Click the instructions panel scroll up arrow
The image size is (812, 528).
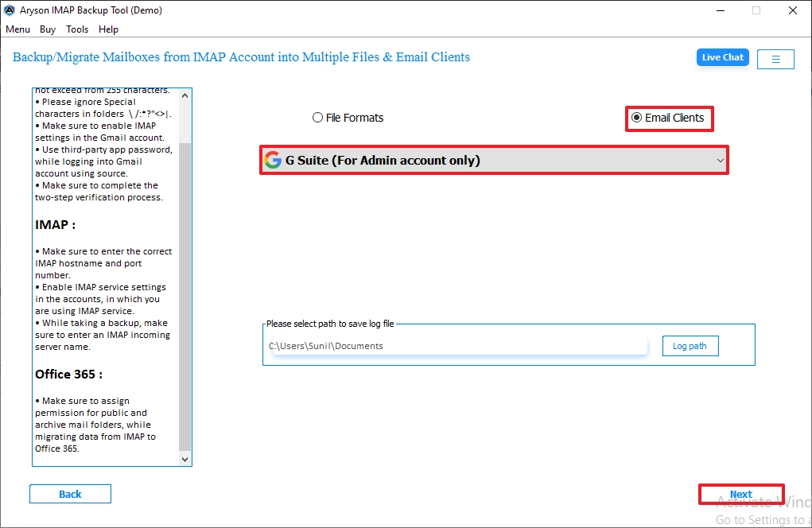[x=185, y=95]
